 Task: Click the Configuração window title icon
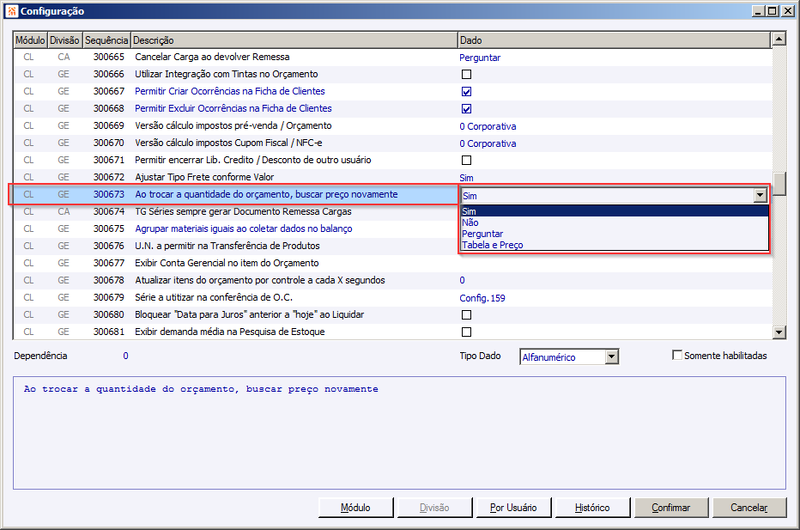pos(12,11)
